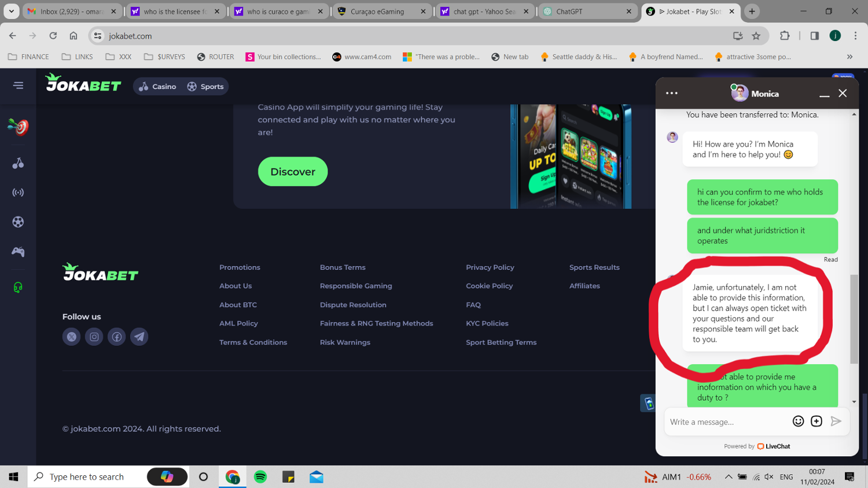Open the Telegram social icon

point(139,337)
